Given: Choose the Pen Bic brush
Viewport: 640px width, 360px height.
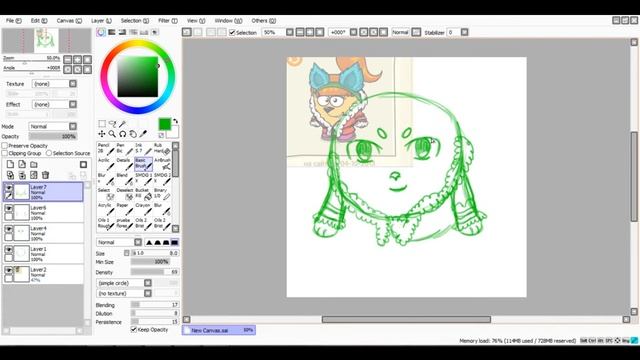Looking at the screenshot, I should point(124,150).
